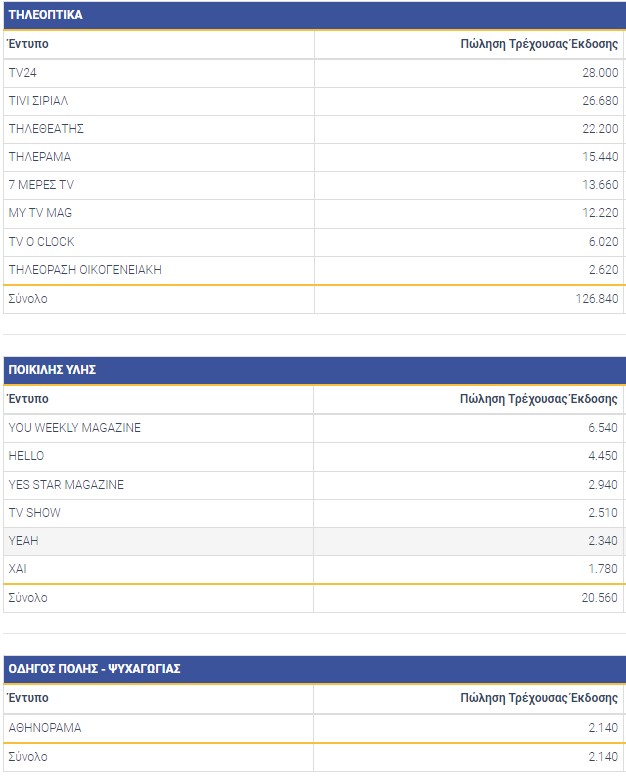Image resolution: width=626 pixels, height=782 pixels.
Task: Click the ΧΑΙ magazine entry
Action: click(19, 568)
